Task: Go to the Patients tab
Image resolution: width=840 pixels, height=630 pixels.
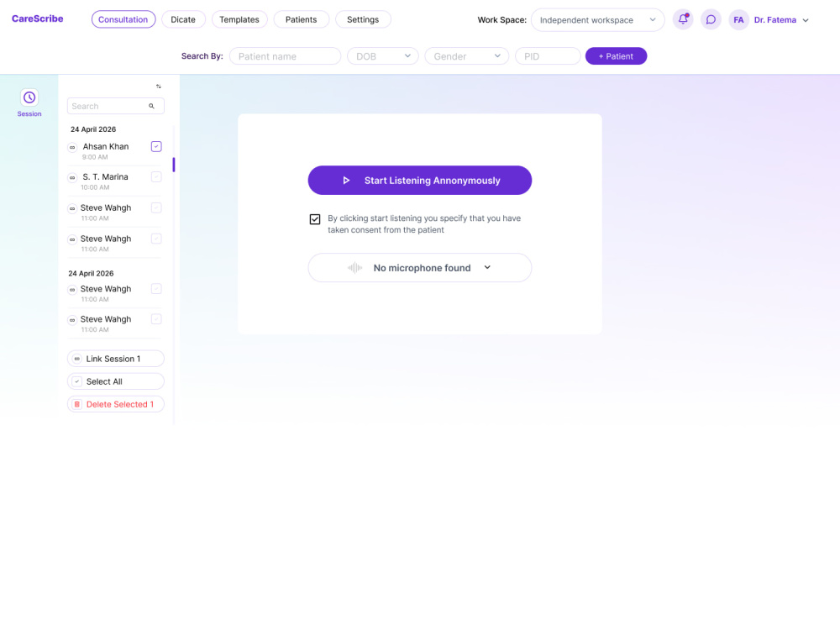Action: click(x=301, y=19)
